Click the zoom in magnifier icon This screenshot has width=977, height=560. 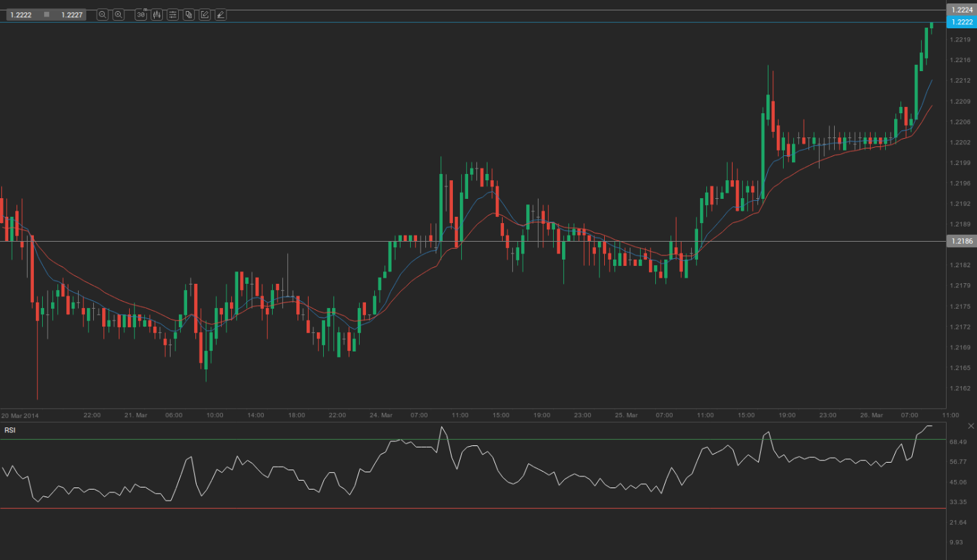(118, 15)
